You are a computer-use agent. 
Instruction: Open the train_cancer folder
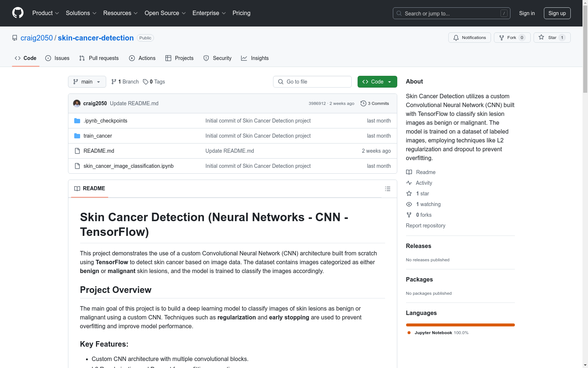[98, 136]
